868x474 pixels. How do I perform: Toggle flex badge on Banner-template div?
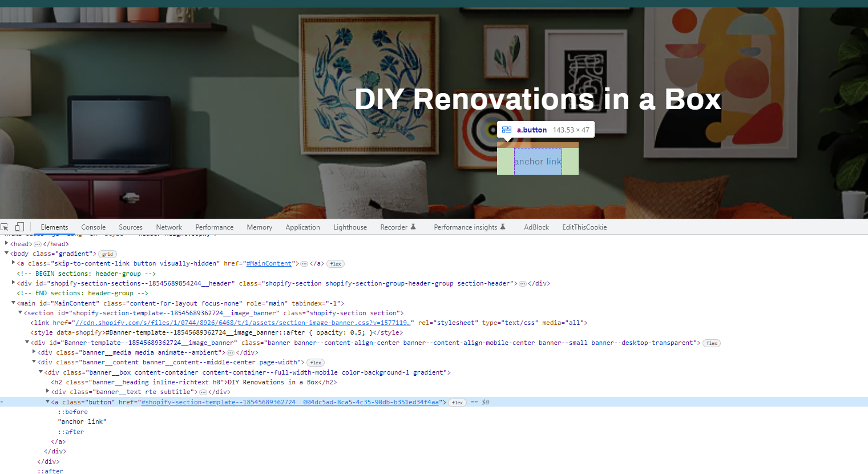coord(712,343)
